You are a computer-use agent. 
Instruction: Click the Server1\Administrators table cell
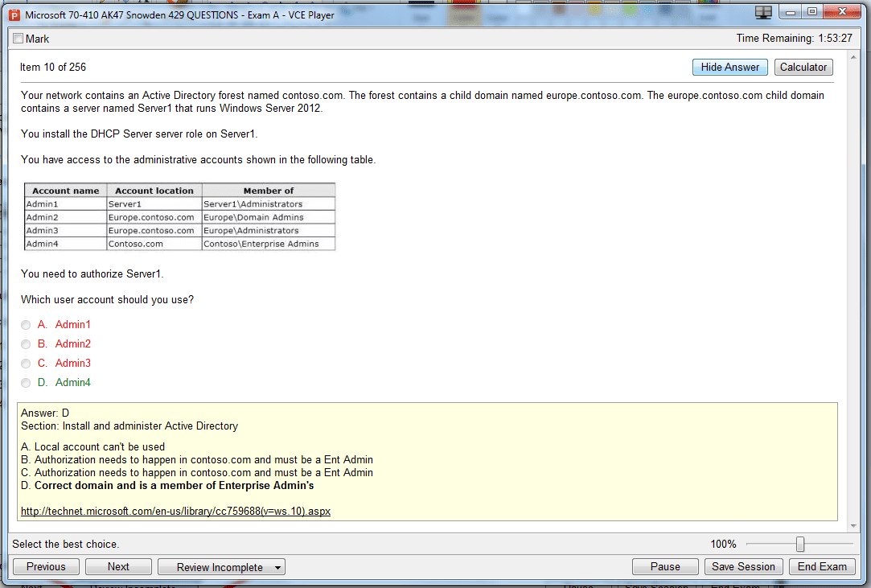click(x=269, y=204)
